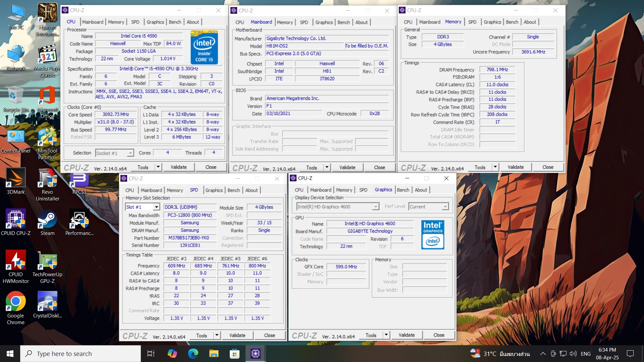Click Validate in the Memory window
Image resolution: width=644 pixels, height=362 pixels.
(x=516, y=167)
